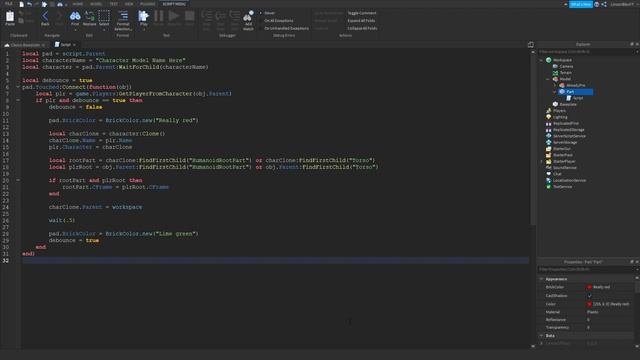Collapse the Data property section
The width and height of the screenshot is (640, 360).
tap(542, 336)
